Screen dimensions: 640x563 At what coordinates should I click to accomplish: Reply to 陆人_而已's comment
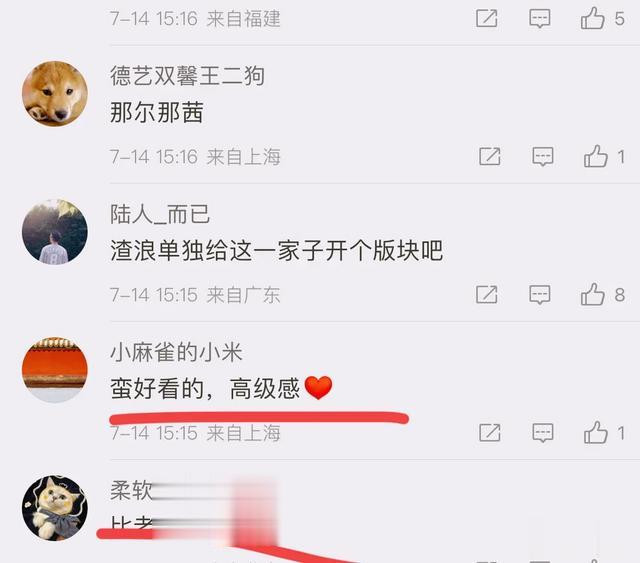(540, 294)
